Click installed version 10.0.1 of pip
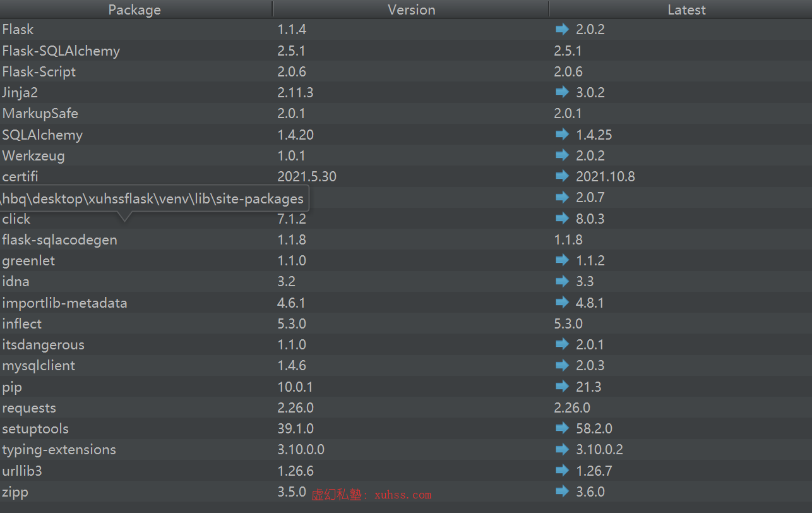 pyautogui.click(x=295, y=387)
